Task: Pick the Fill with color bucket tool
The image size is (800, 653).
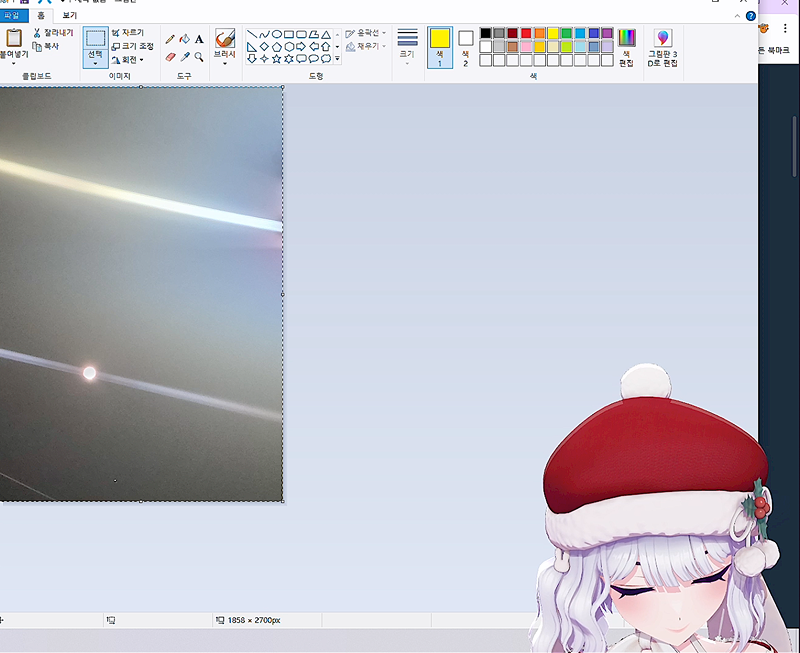Action: 184,39
